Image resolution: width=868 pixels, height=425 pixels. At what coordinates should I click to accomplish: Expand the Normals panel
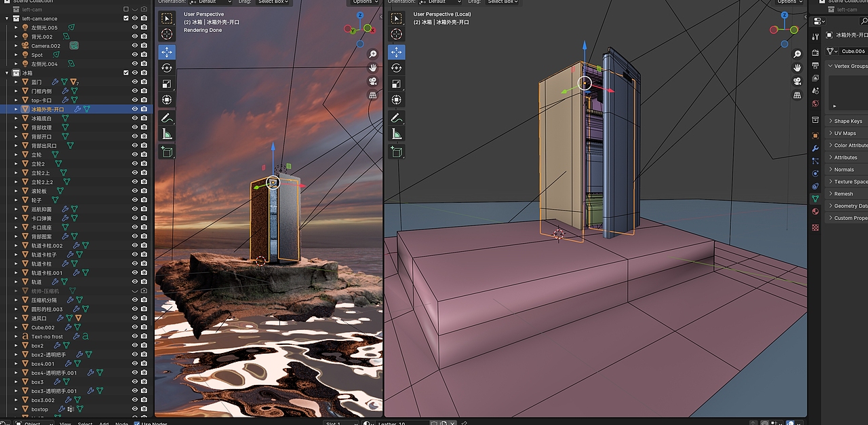point(830,170)
